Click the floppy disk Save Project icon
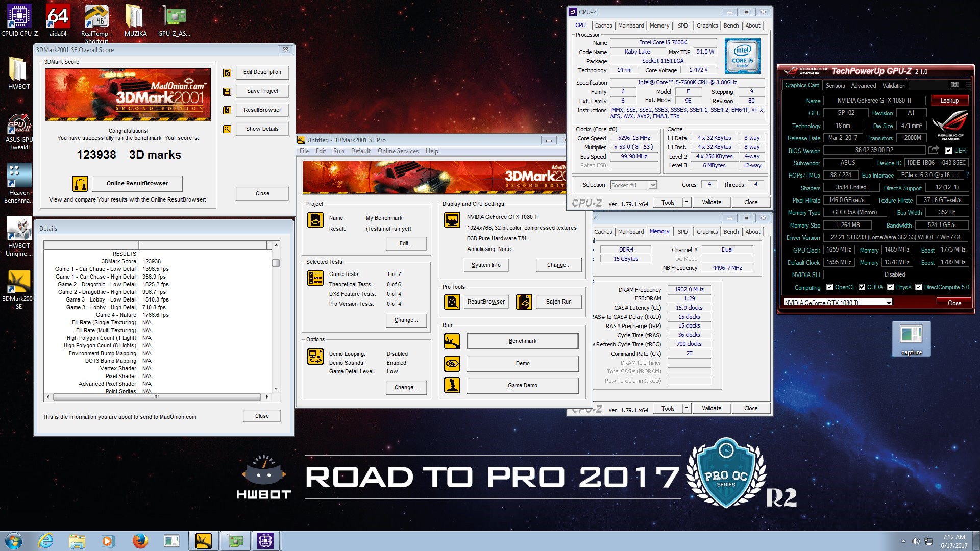Viewport: 980px width, 551px height. click(x=227, y=91)
